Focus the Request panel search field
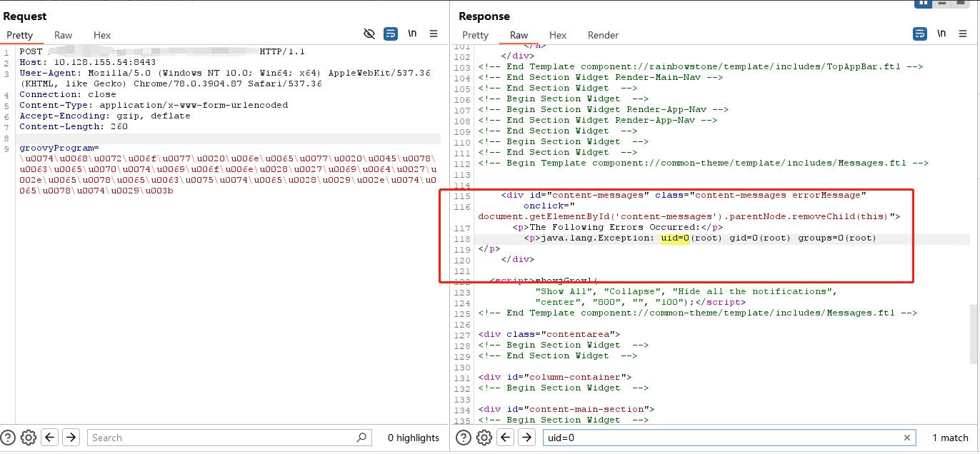The image size is (980, 454). (229, 438)
